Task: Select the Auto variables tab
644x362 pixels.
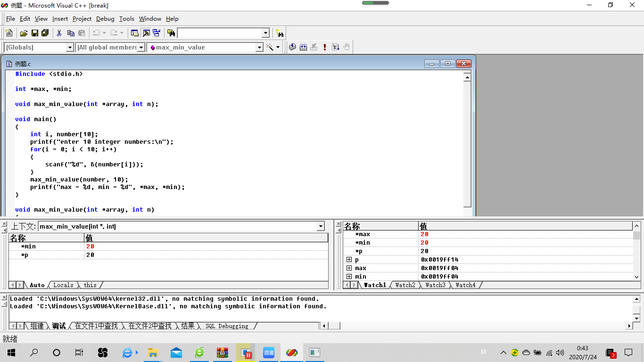Action: (37, 285)
